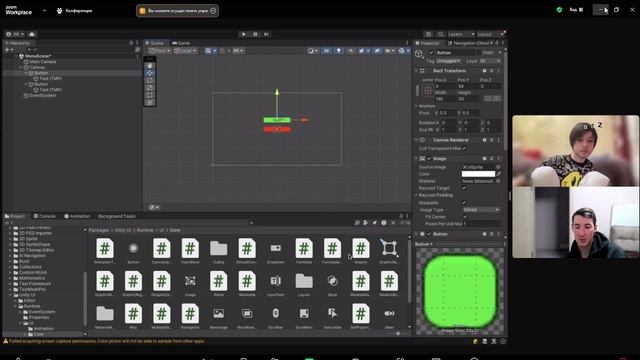The height and width of the screenshot is (360, 640).
Task: Select the Image asset in Project grid
Action: pyautogui.click(x=190, y=284)
